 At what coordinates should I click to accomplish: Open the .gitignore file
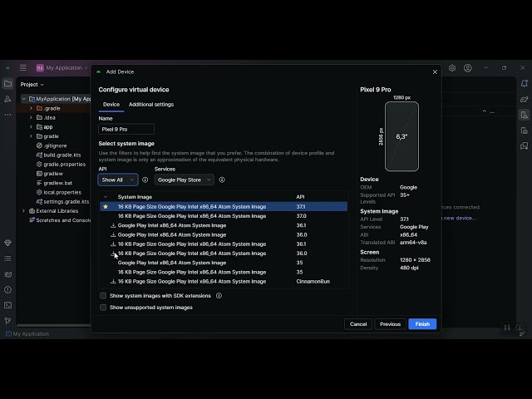tap(55, 145)
